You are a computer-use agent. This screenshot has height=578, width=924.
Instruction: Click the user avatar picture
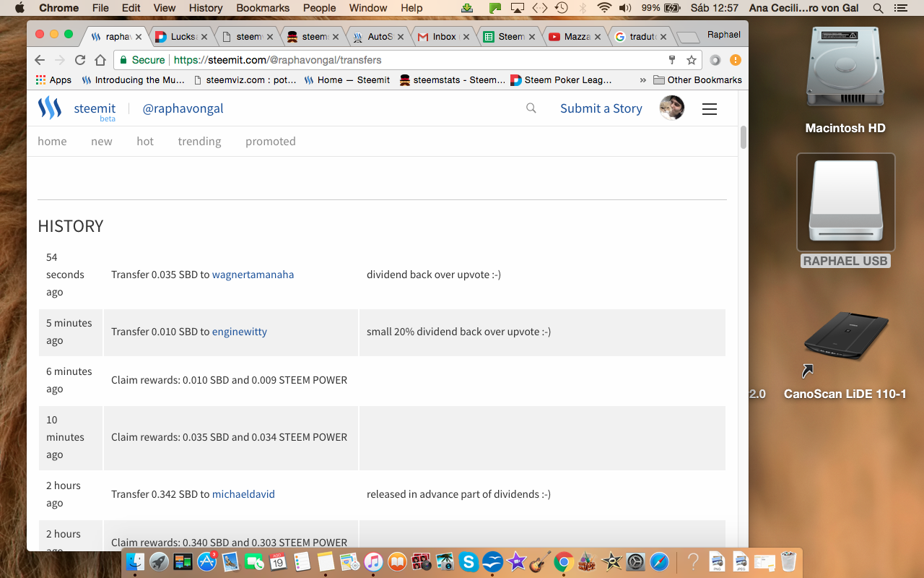672,108
